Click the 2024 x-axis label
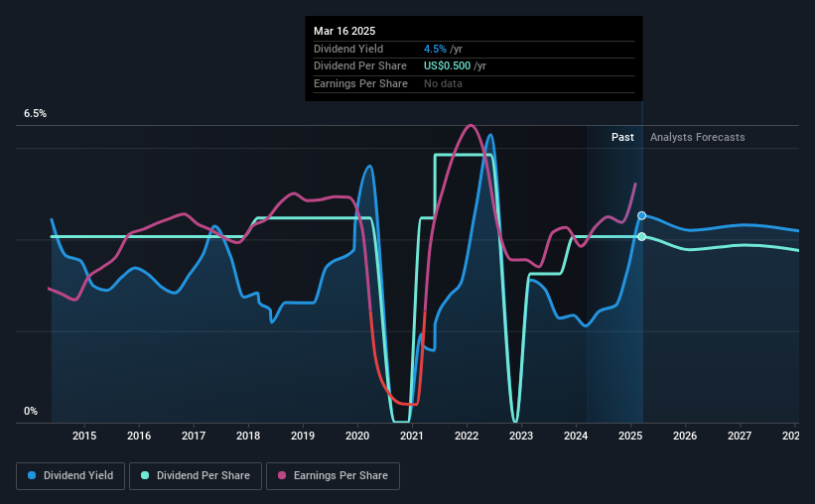815x504 pixels. 576,436
